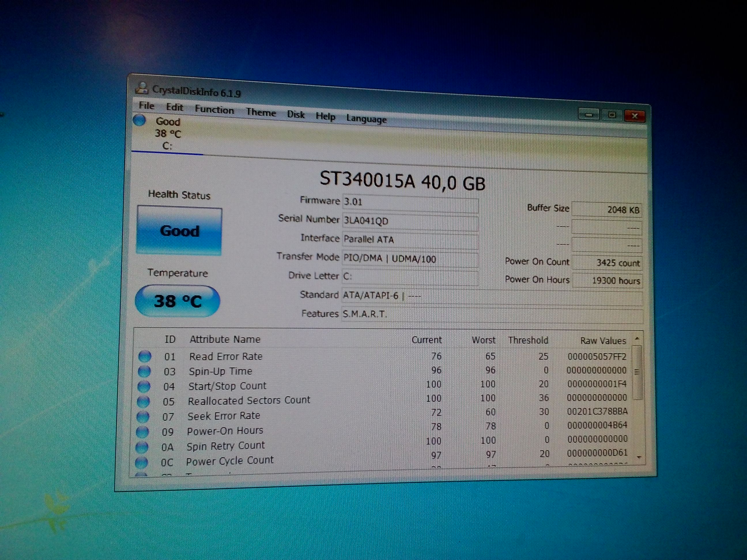
Task: Click the Spin-Up Time status icon
Action: coord(144,371)
